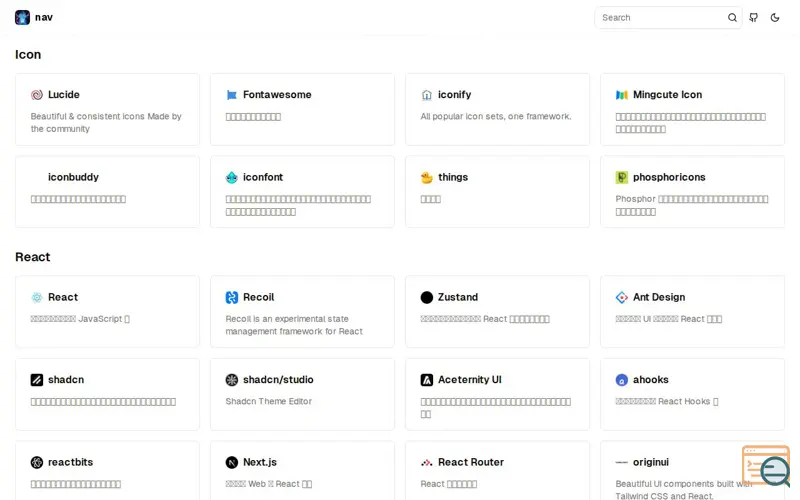Click the ahooks blue circle icon
This screenshot has width=800, height=500.
coord(621,380)
